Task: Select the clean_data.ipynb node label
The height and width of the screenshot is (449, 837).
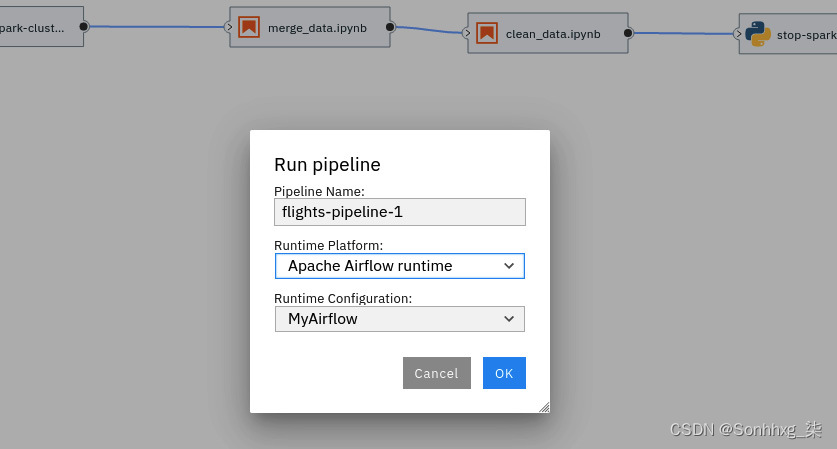Action: tap(553, 34)
